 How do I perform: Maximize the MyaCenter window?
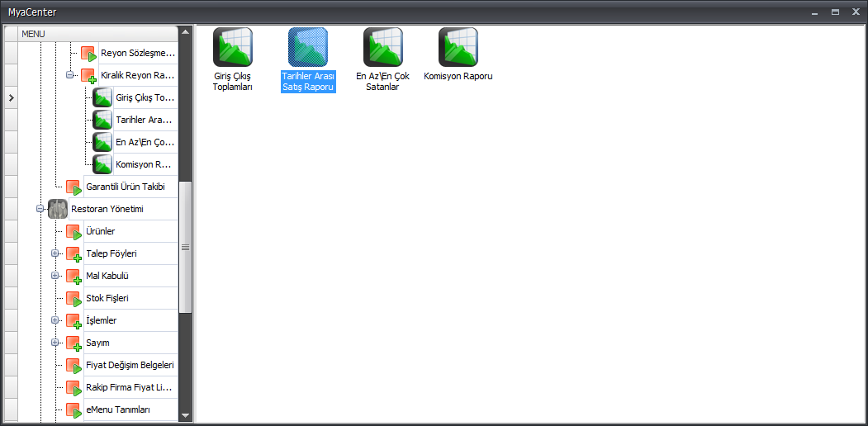pos(835,12)
